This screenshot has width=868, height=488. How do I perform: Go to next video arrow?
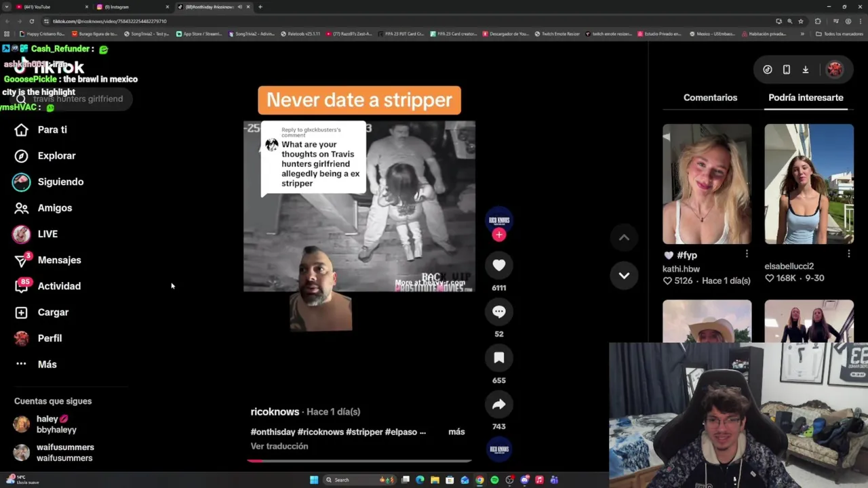pos(624,276)
